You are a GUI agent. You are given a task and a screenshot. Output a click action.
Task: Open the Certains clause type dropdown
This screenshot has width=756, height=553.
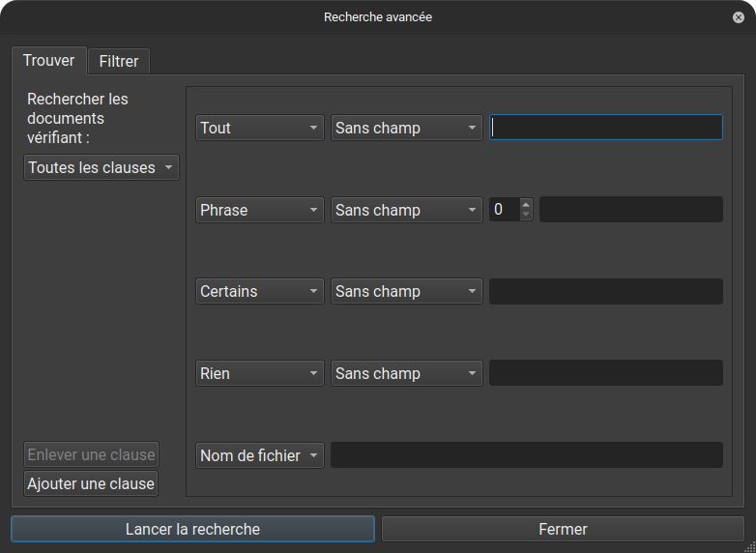pyautogui.click(x=259, y=291)
